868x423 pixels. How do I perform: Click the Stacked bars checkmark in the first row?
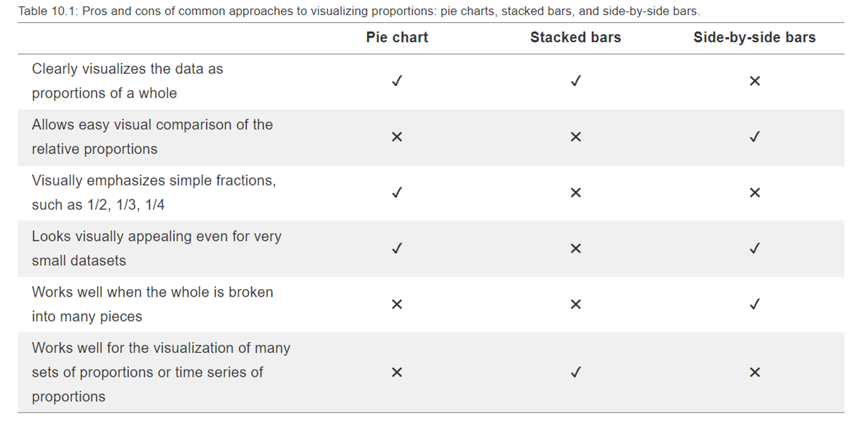tap(576, 81)
